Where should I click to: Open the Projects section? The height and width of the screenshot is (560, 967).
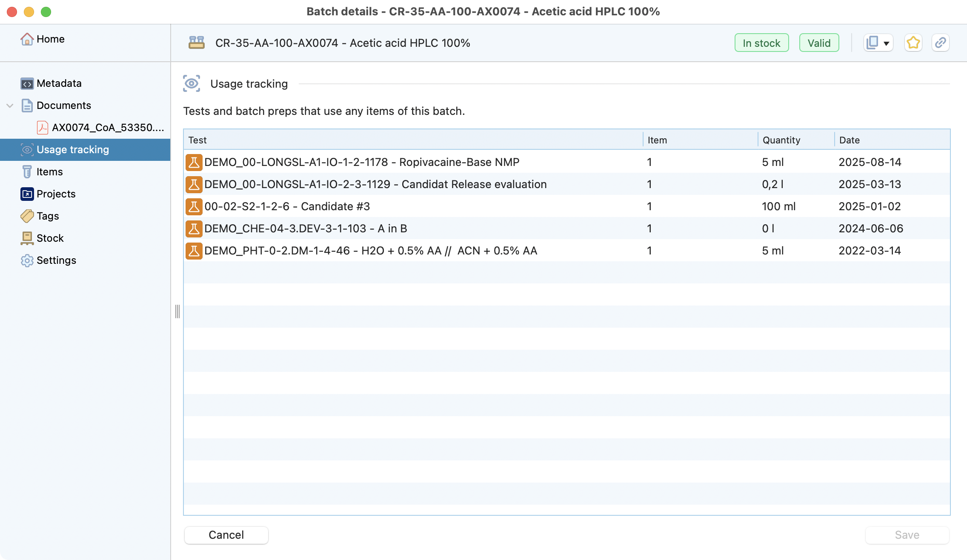click(x=56, y=194)
